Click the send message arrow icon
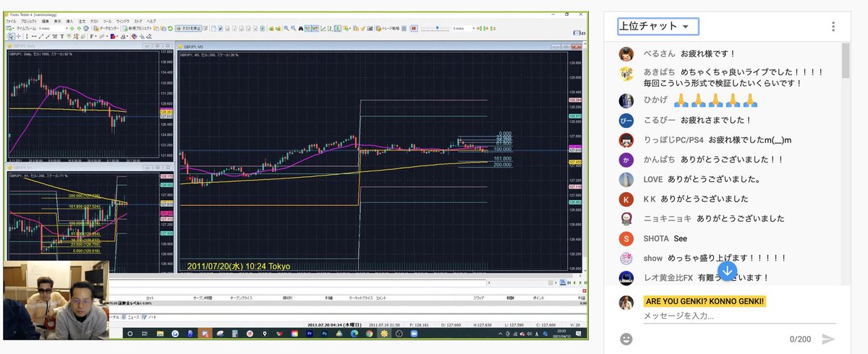868x354 pixels. tap(828, 339)
